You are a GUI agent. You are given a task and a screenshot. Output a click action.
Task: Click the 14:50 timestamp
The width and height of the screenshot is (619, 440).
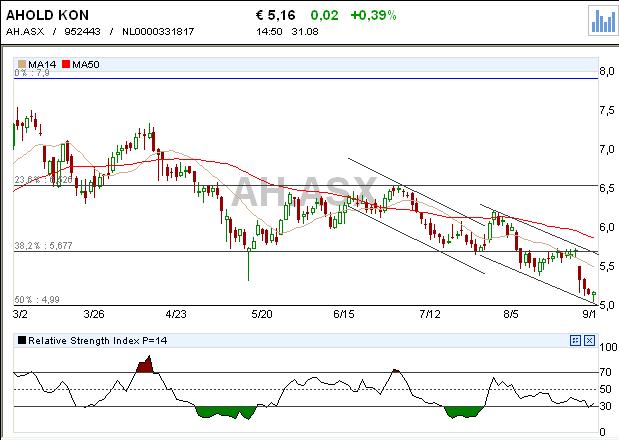[269, 32]
